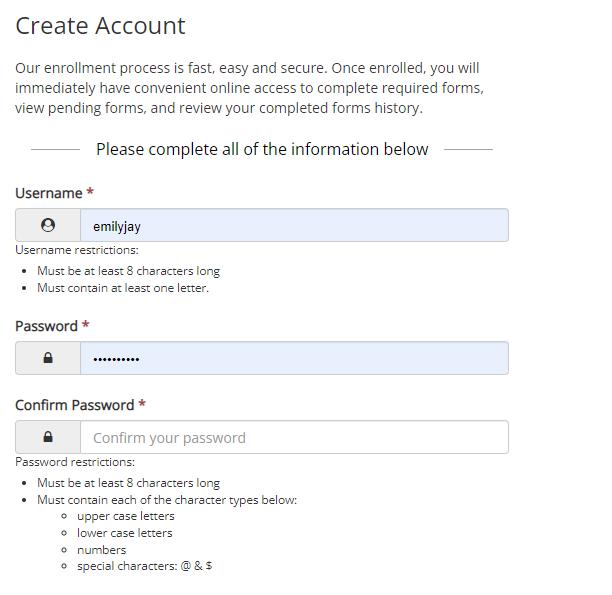This screenshot has width=612, height=595.
Task: Click into the masked Password field
Action: (294, 358)
